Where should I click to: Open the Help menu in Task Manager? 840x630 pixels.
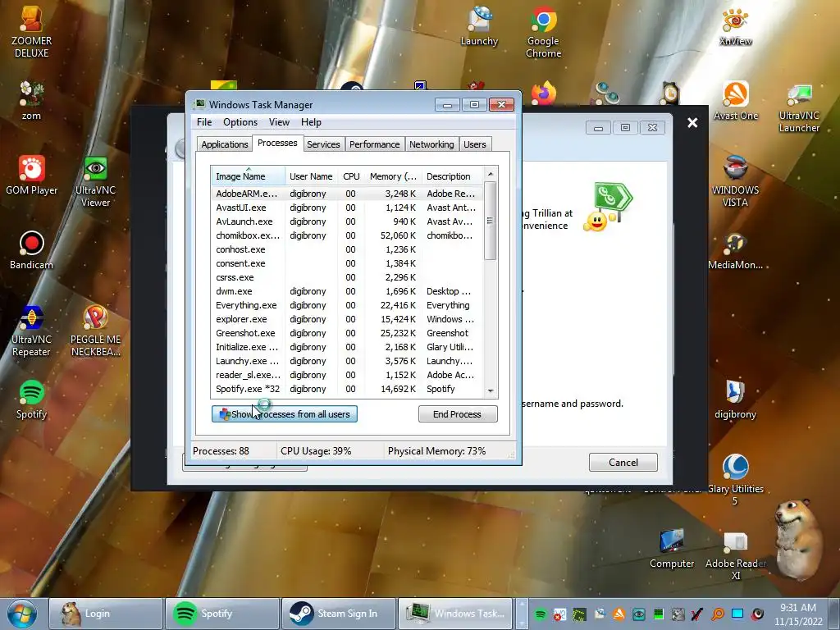point(311,122)
